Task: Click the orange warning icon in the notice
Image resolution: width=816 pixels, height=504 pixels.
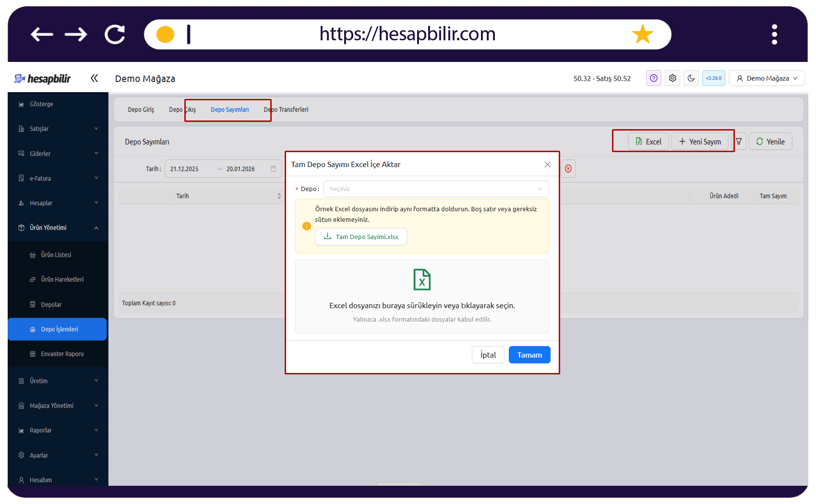Action: pyautogui.click(x=307, y=226)
